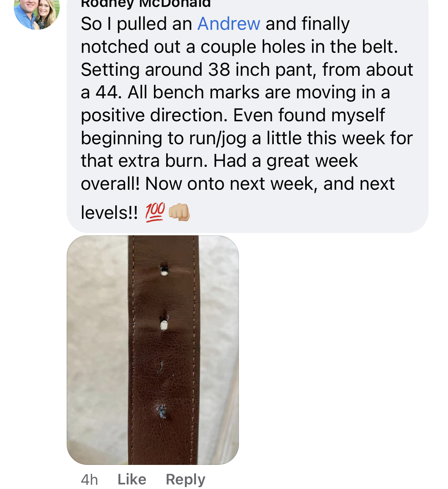This screenshot has width=448, height=489.
Task: Tap the narrow slit notch in the belt's middle
Action: tap(161, 367)
